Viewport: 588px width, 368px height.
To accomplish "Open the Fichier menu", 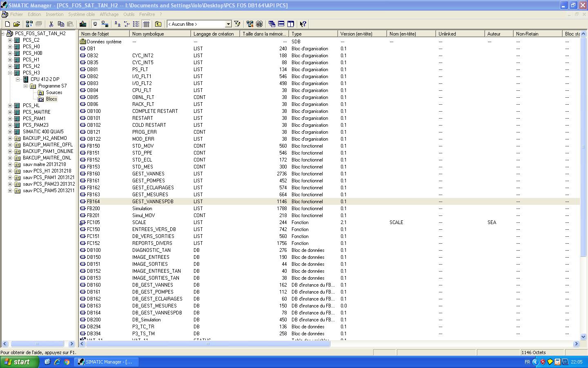I will click(16, 14).
